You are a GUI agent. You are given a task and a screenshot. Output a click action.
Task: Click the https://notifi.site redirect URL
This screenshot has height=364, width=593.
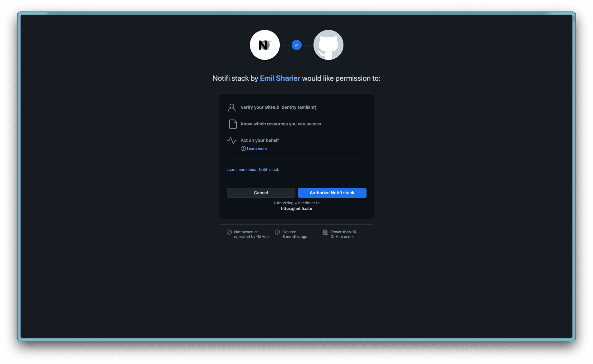click(x=296, y=209)
